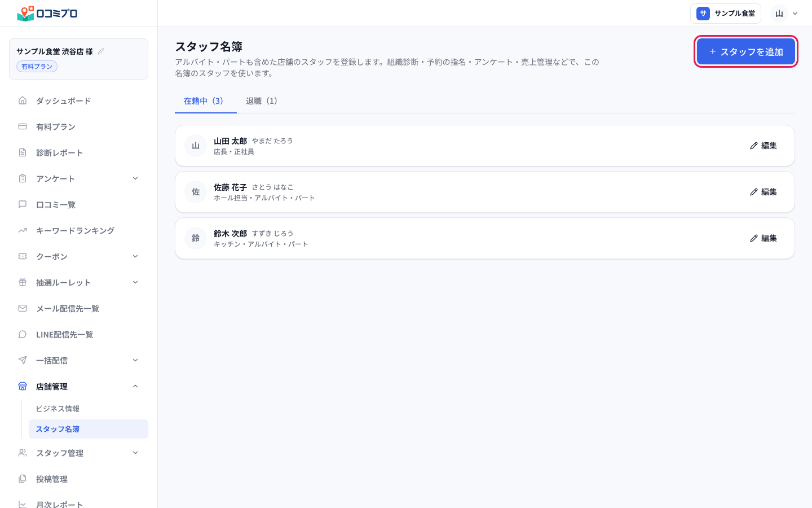Expand the スタッフ管理 sidebar menu

click(x=78, y=453)
